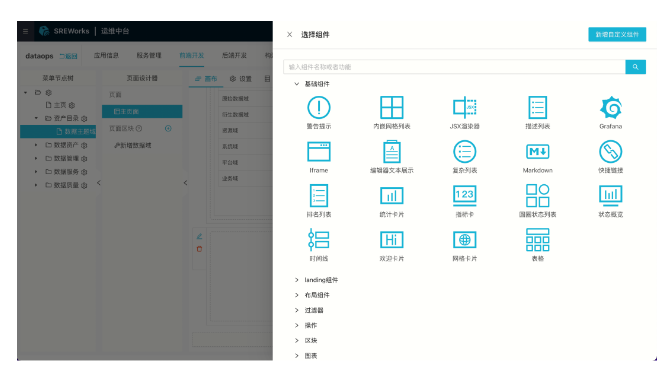Select the globe 网格卡片 card component

tap(464, 240)
